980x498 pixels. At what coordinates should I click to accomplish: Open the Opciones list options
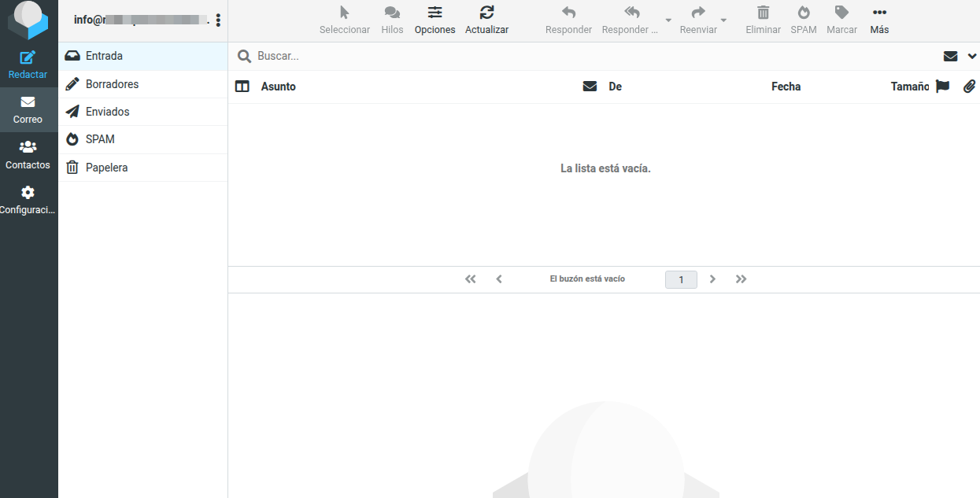[435, 21]
